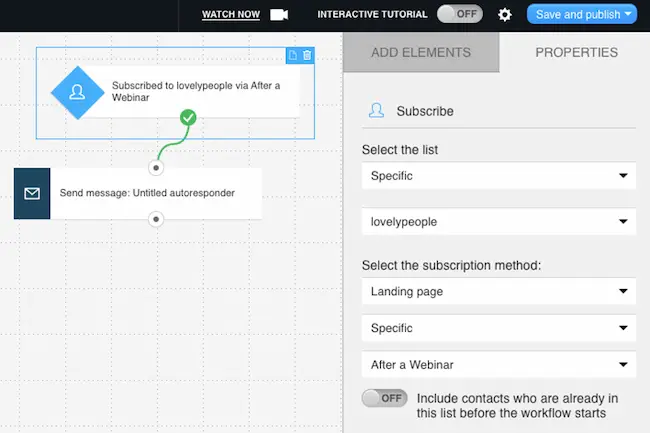Open the Specific dropdown below Landing page

click(x=499, y=328)
